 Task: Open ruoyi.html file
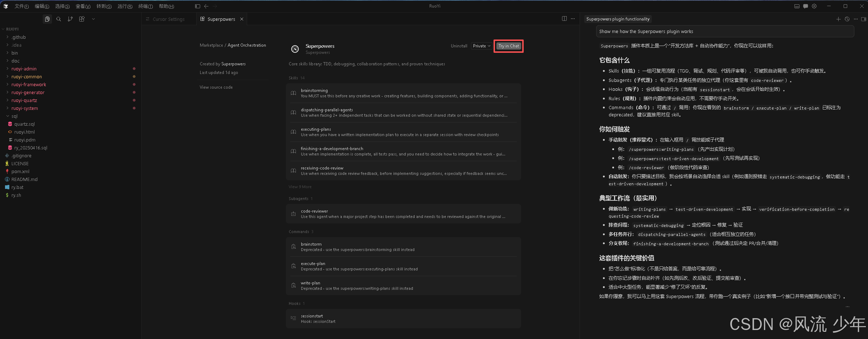point(71,132)
